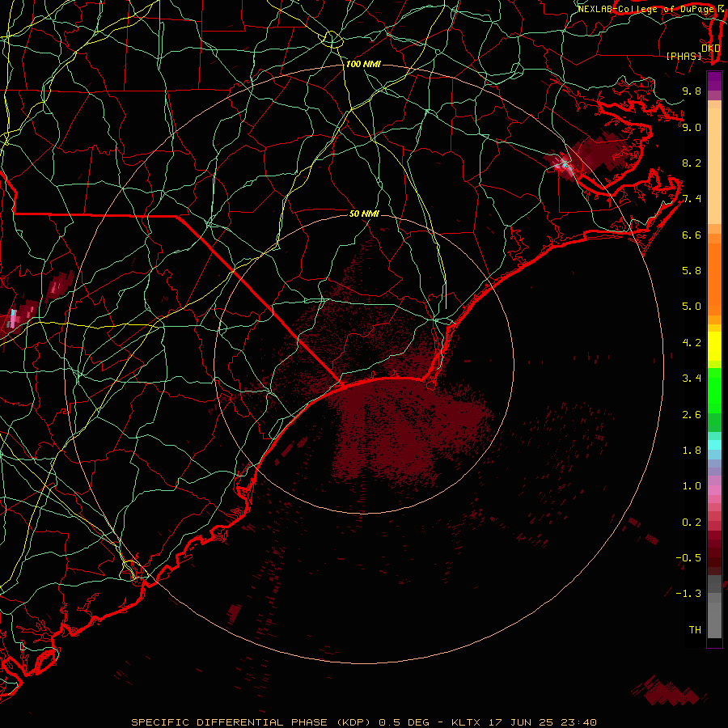This screenshot has width=728, height=728.
Task: Click the 9.0 value on the color scale
Action: coord(692,127)
